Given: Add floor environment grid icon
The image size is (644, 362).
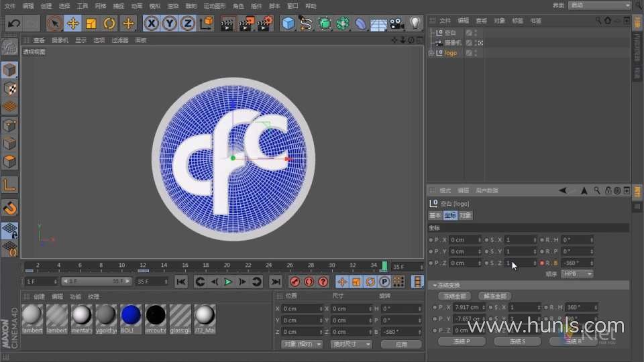Looking at the screenshot, I should pyautogui.click(x=378, y=24).
